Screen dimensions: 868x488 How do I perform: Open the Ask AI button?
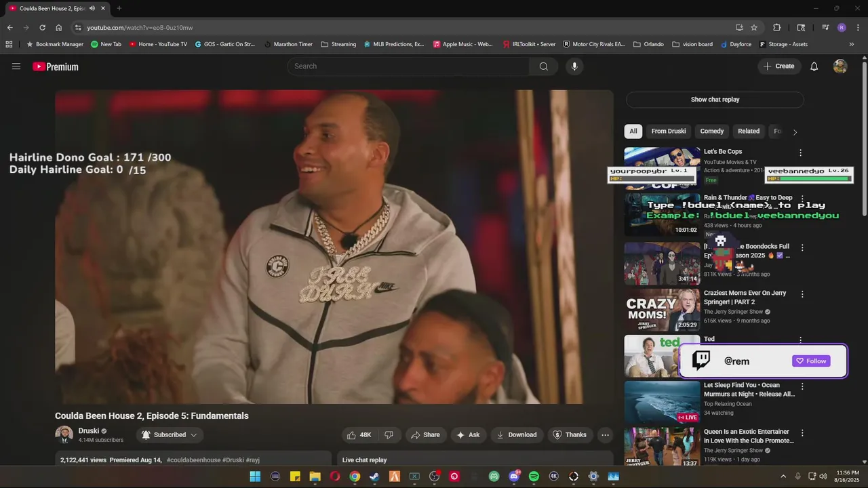point(468,435)
